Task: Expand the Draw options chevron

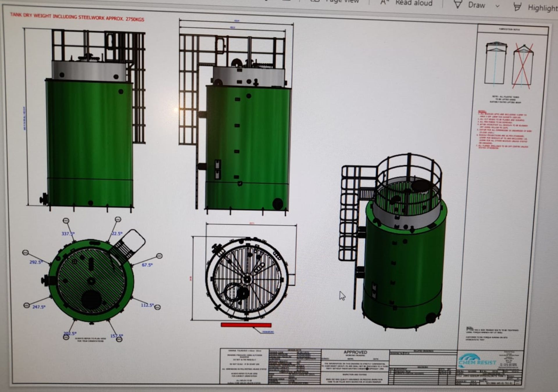Action: 498,6
